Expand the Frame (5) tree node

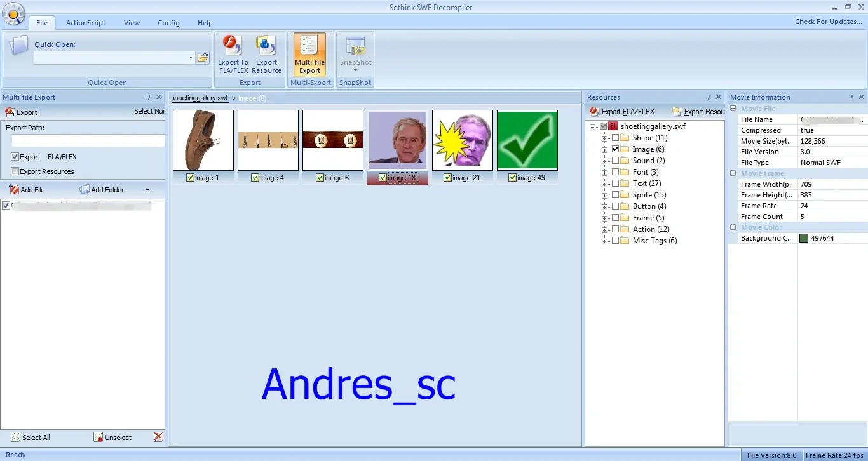pos(604,218)
